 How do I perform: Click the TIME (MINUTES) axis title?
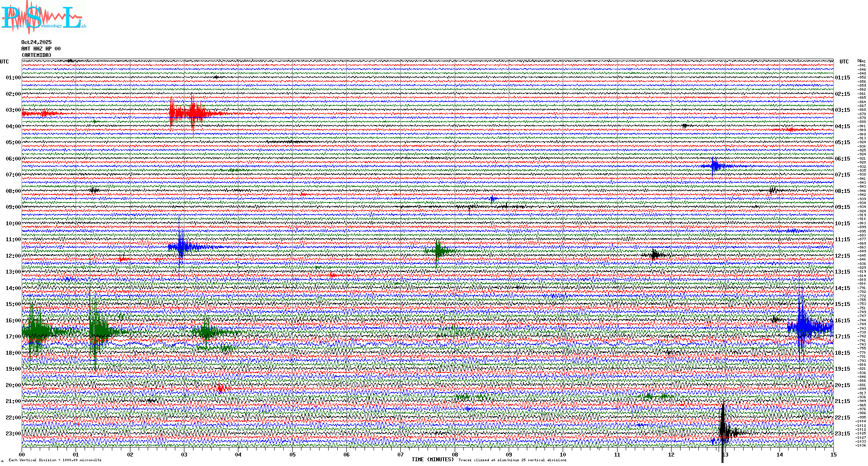pyautogui.click(x=433, y=460)
